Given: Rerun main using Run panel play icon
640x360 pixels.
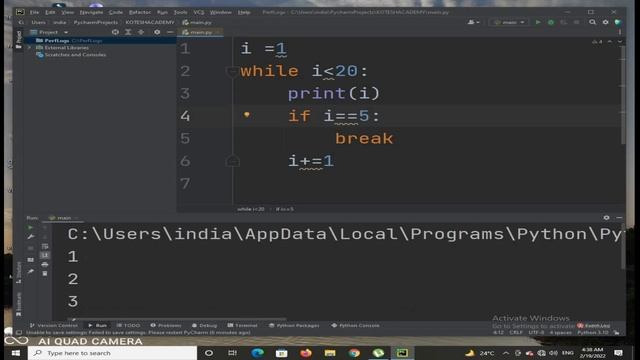Looking at the screenshot, I should (31, 227).
